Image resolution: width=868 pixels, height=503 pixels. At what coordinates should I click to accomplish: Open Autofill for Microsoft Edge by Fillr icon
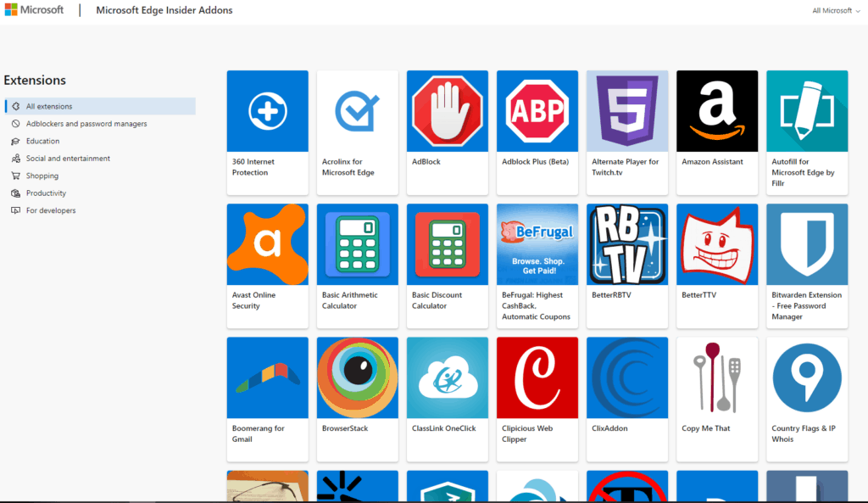pos(807,111)
